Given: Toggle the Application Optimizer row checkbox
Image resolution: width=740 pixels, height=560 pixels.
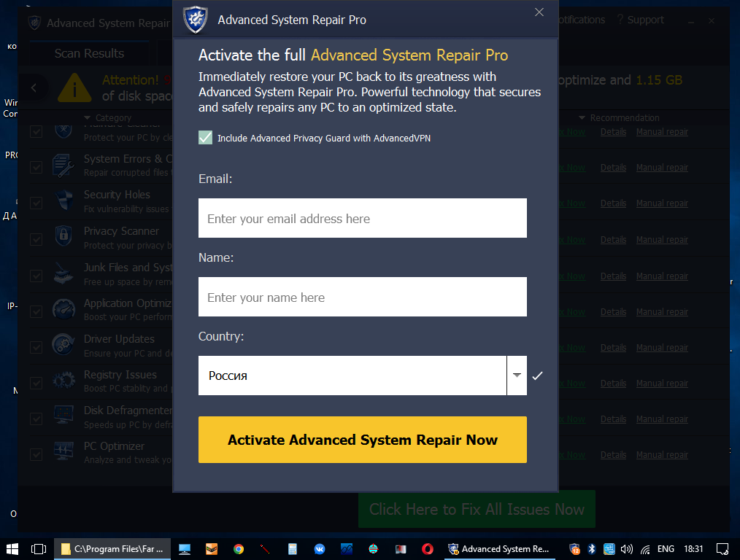Looking at the screenshot, I should point(36,311).
